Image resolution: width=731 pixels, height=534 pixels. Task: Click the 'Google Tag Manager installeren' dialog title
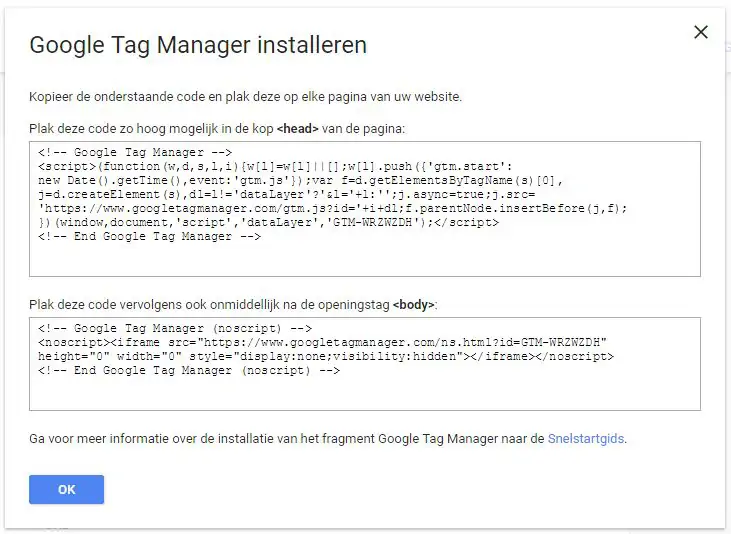198,45
